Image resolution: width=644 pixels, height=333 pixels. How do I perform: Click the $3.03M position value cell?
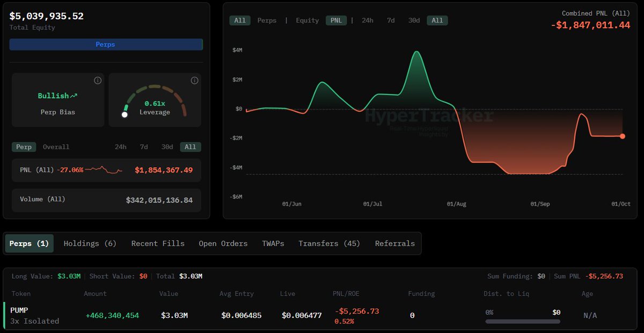(174, 315)
